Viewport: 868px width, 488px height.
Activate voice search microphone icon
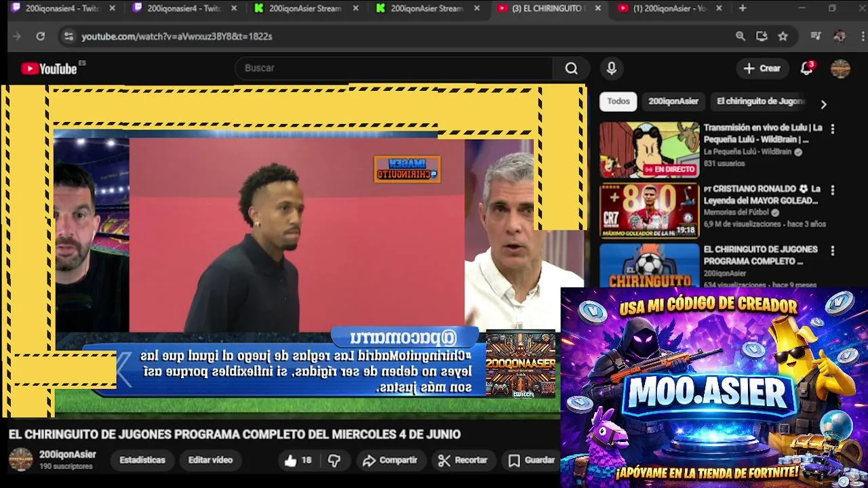[x=612, y=68]
